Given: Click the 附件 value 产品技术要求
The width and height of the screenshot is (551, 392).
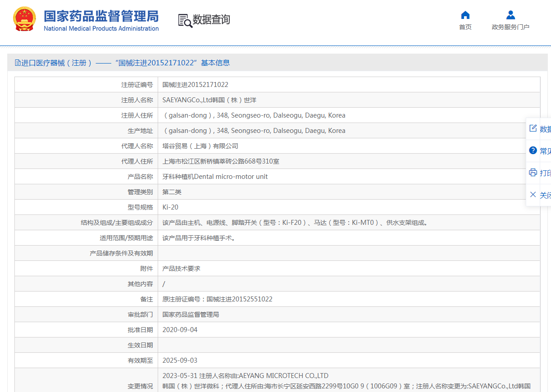Looking at the screenshot, I should pyautogui.click(x=182, y=269).
